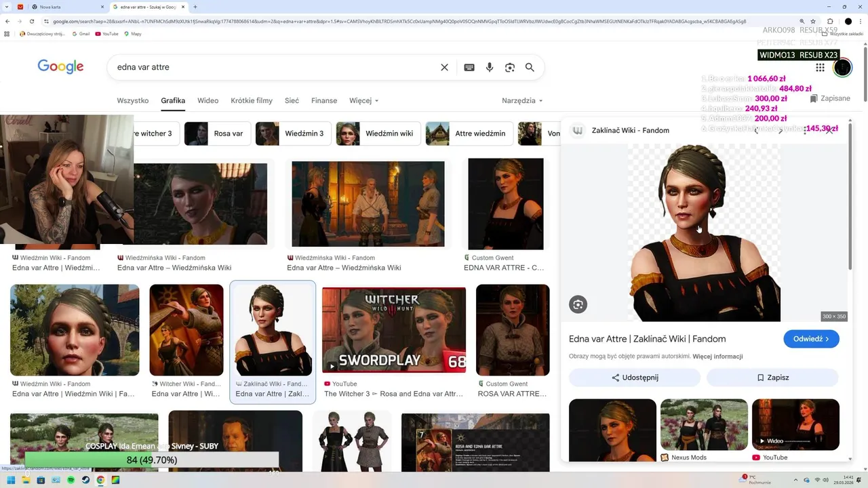Select the Grafika tab
868x488 pixels.
pyautogui.click(x=173, y=100)
